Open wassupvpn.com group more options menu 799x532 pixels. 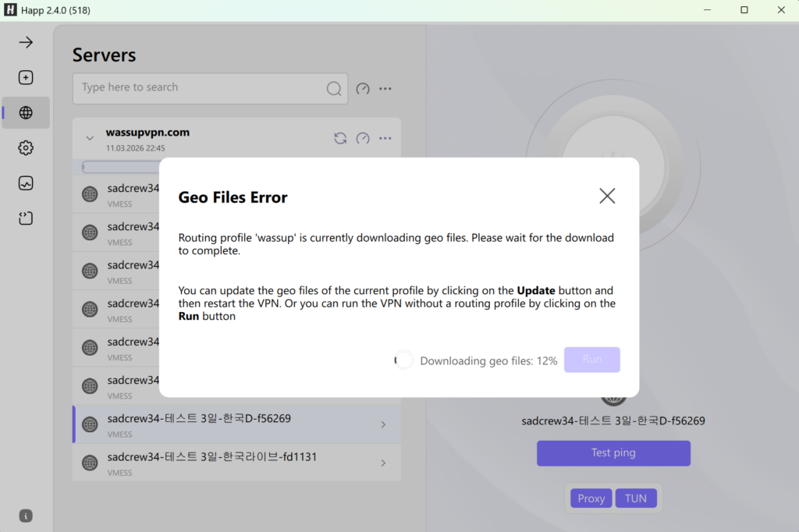(x=385, y=138)
